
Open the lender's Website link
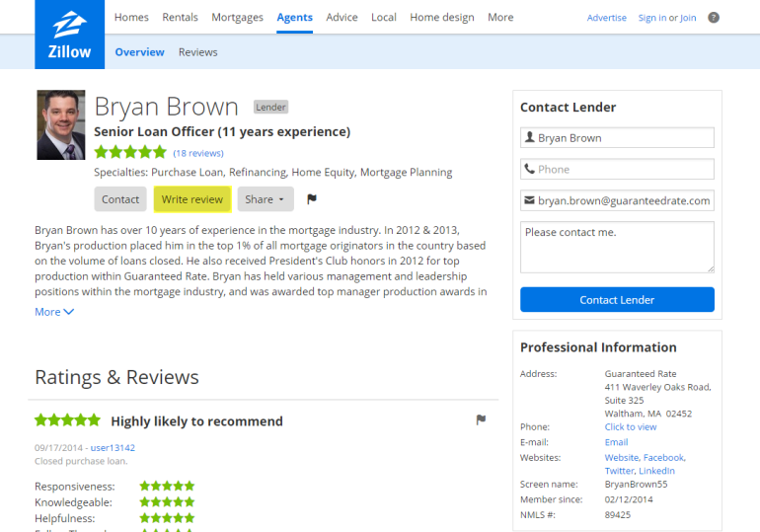(x=622, y=457)
